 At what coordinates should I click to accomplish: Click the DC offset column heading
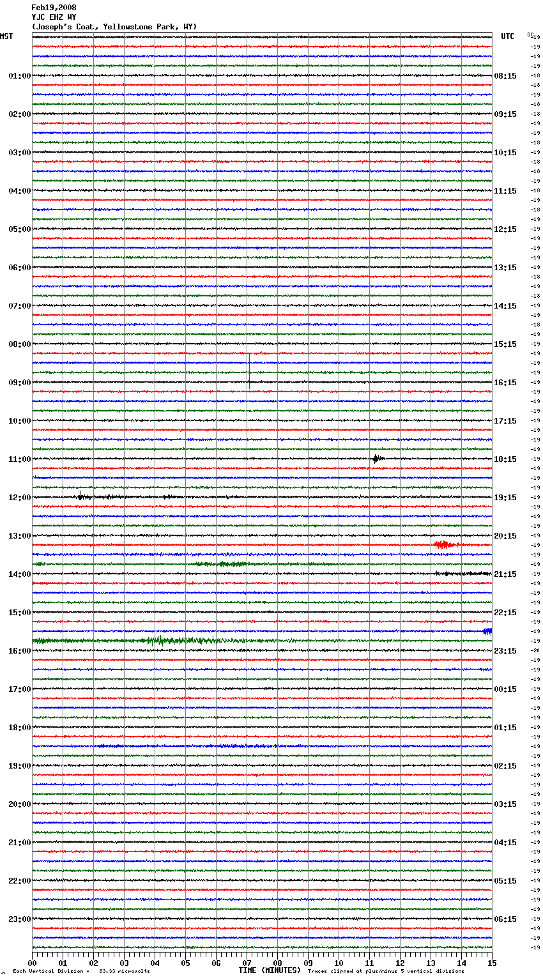(530, 34)
